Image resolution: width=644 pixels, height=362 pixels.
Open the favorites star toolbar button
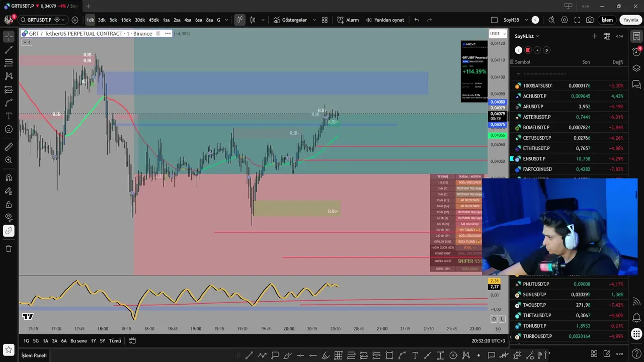point(9,349)
